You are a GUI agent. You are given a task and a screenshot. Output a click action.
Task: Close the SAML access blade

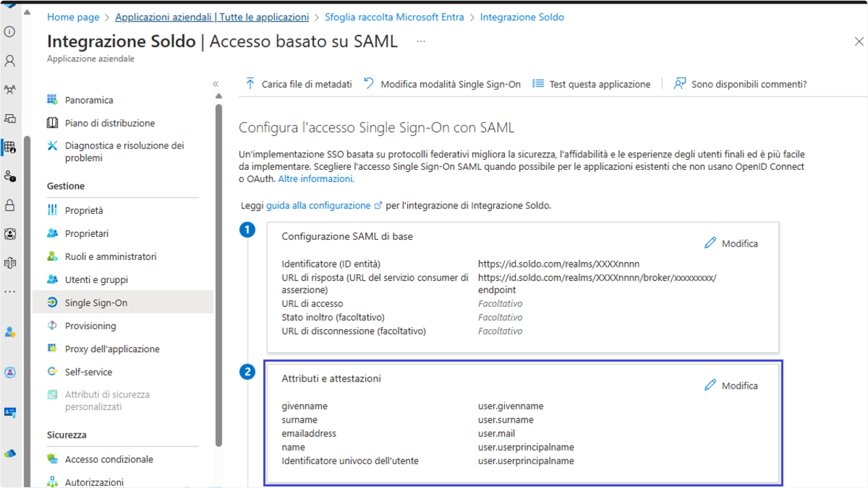pyautogui.click(x=859, y=41)
